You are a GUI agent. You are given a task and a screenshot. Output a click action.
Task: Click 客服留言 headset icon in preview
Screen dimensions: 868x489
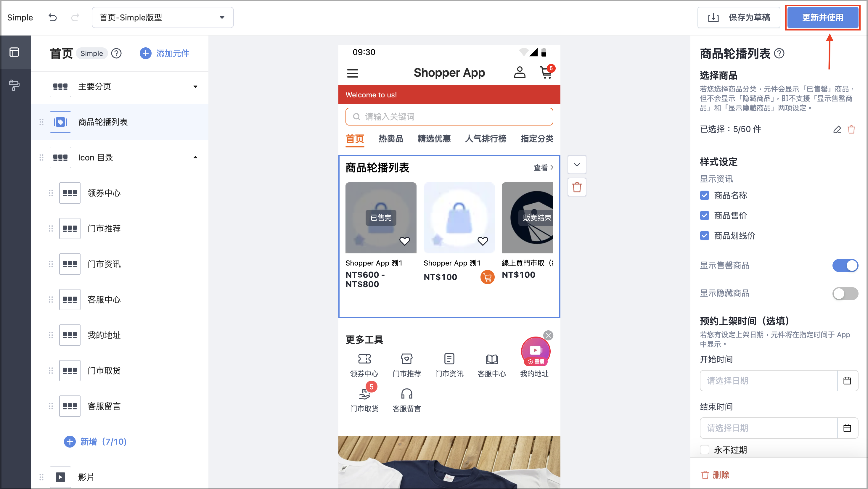(x=407, y=393)
